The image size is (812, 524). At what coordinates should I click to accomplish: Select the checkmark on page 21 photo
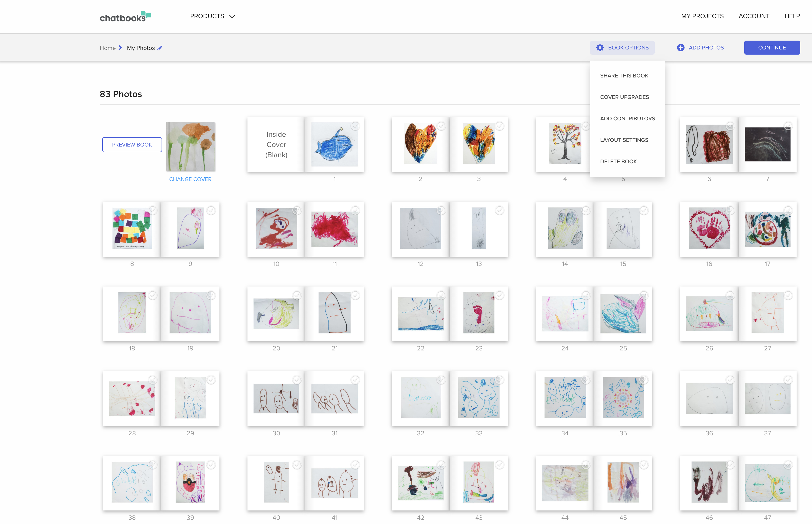click(x=355, y=295)
